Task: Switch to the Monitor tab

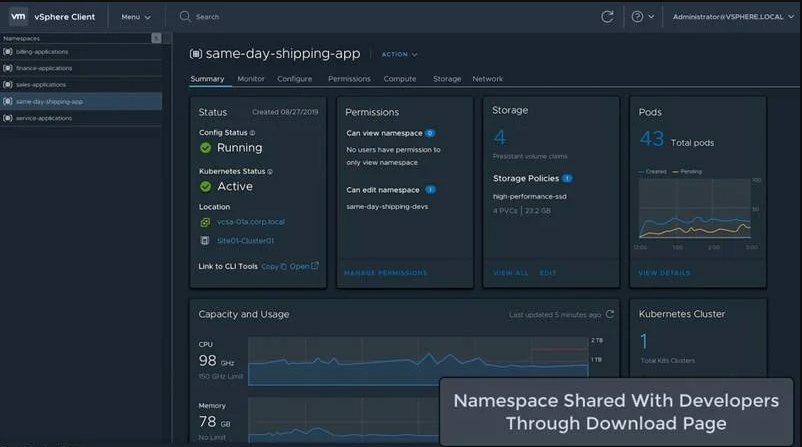Action: click(x=251, y=79)
